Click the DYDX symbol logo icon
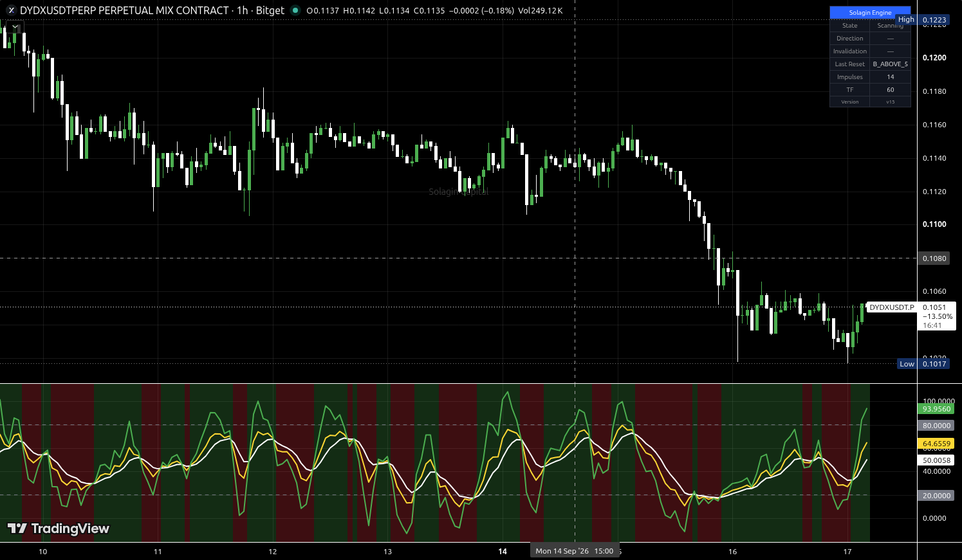This screenshot has width=962, height=560. coord(11,10)
